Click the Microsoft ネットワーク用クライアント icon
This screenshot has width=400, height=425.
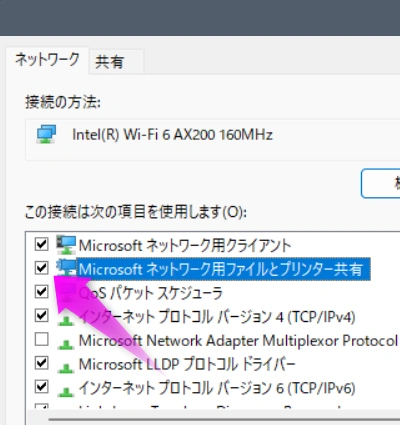[66, 245]
